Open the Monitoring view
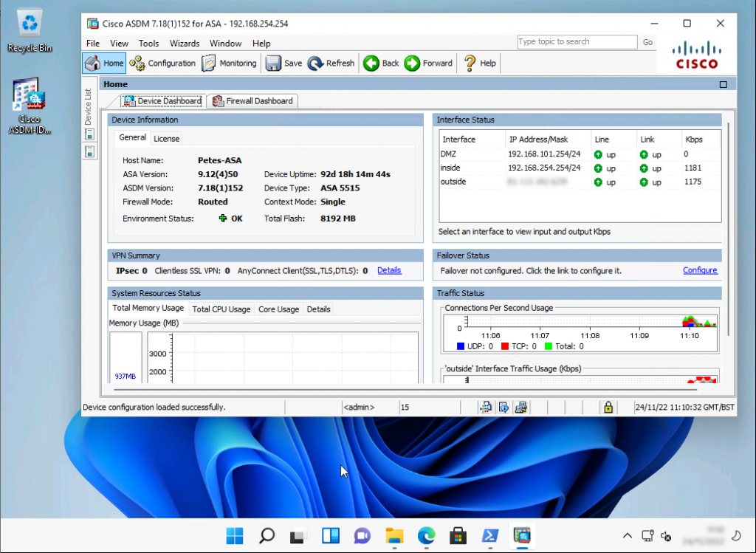756x553 pixels. pos(229,63)
